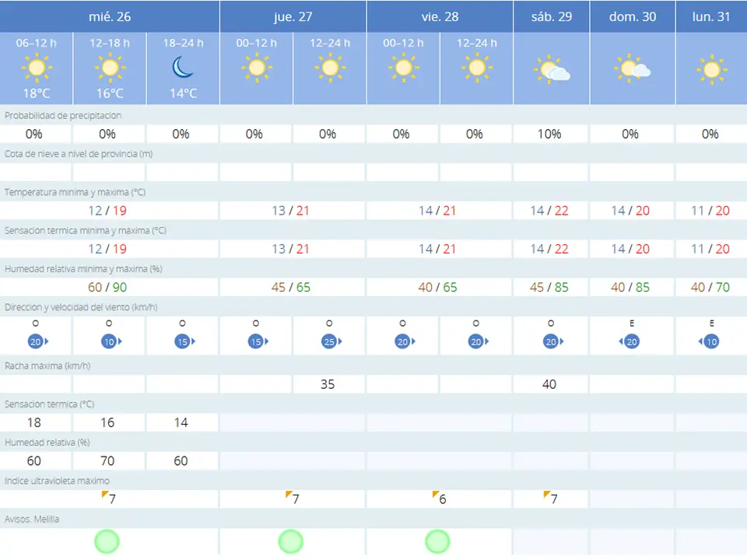Click temperature 12 / 19 in Temperatura row

pyautogui.click(x=107, y=211)
